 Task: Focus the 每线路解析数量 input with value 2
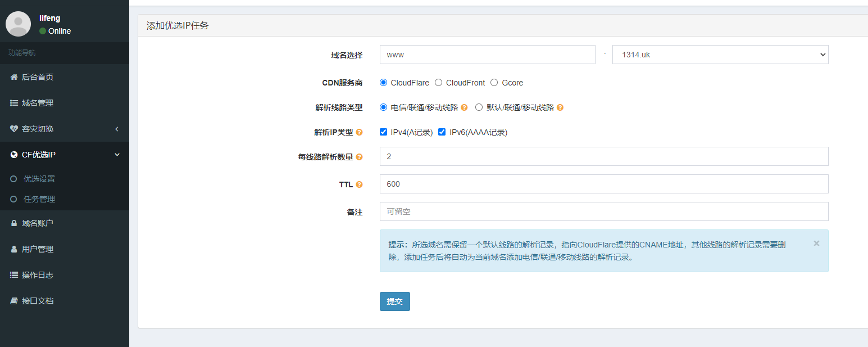pyautogui.click(x=604, y=156)
